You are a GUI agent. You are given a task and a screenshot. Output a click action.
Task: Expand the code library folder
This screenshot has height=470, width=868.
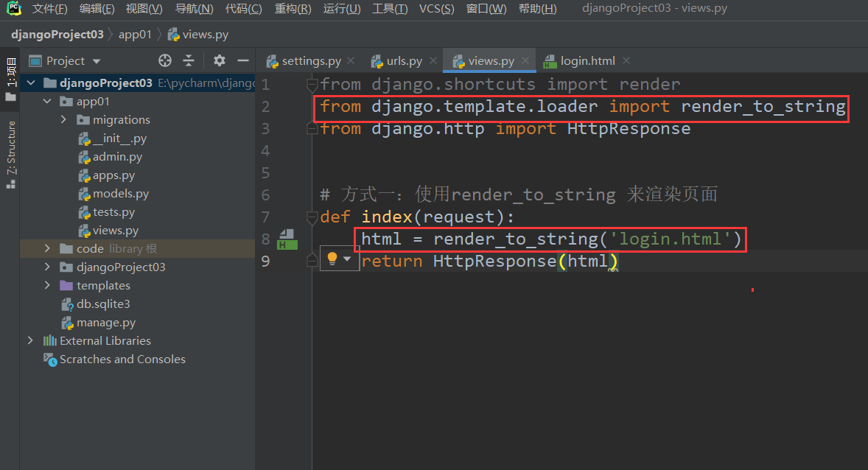pyautogui.click(x=47, y=248)
